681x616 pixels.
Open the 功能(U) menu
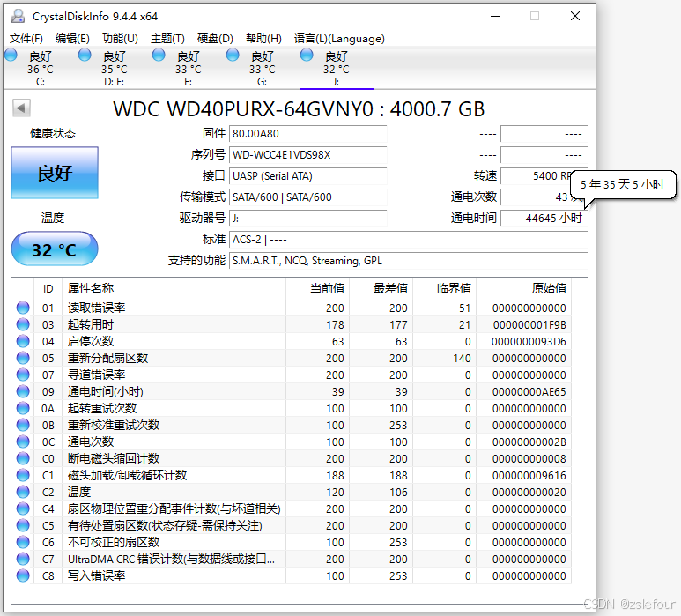pyautogui.click(x=120, y=39)
